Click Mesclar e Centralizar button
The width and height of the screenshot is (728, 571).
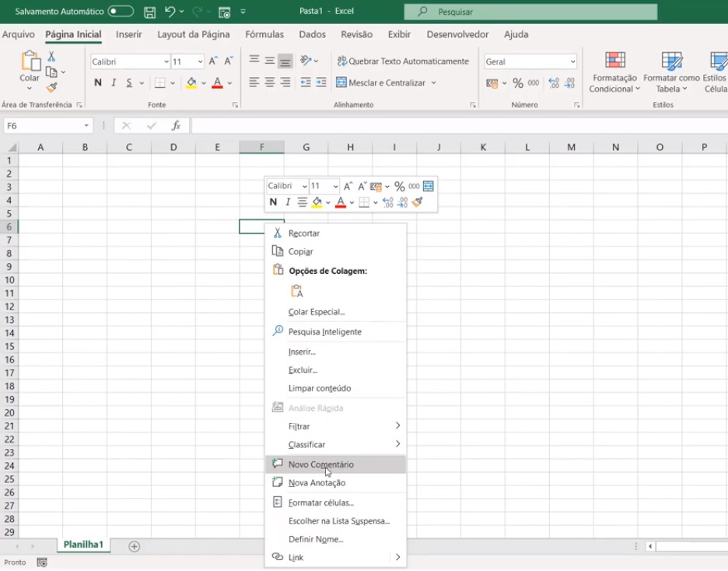coord(380,82)
